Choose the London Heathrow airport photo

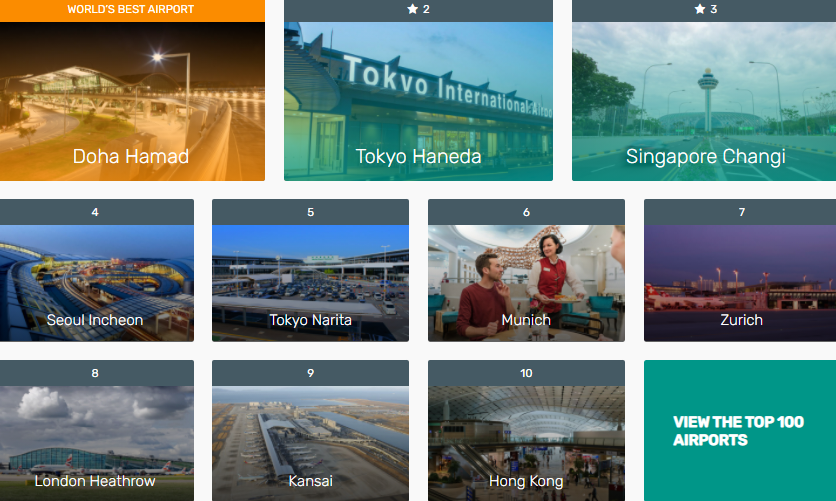[x=97, y=443]
